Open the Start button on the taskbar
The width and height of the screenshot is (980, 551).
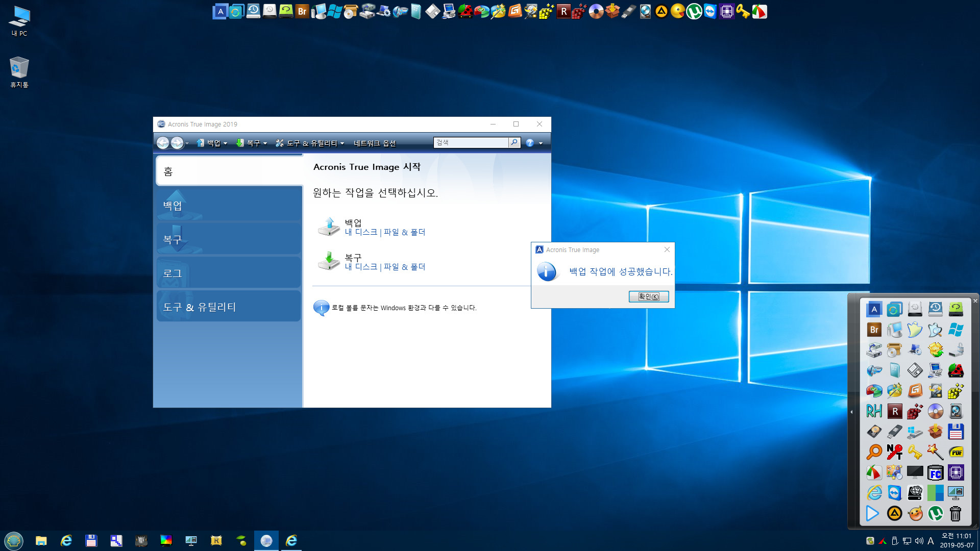[x=14, y=541]
